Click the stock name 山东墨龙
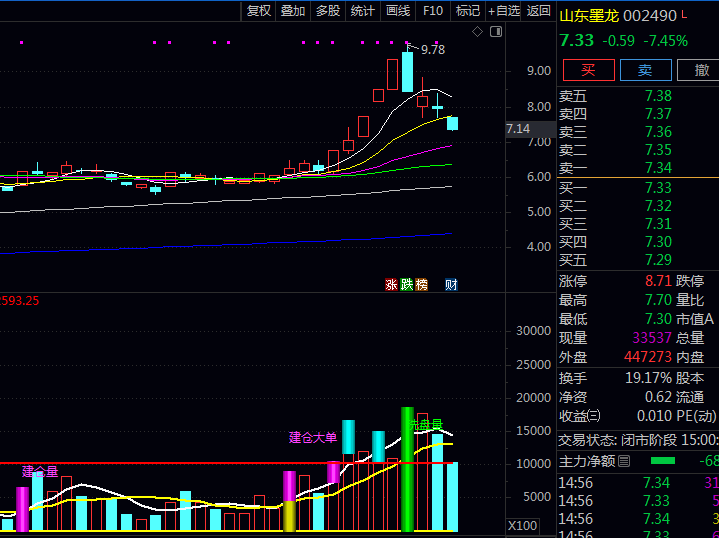The width and height of the screenshot is (719, 538). [x=589, y=16]
